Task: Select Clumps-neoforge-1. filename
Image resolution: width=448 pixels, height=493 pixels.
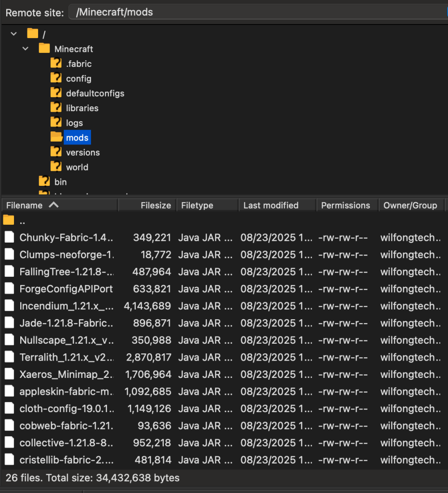Action: coord(66,255)
